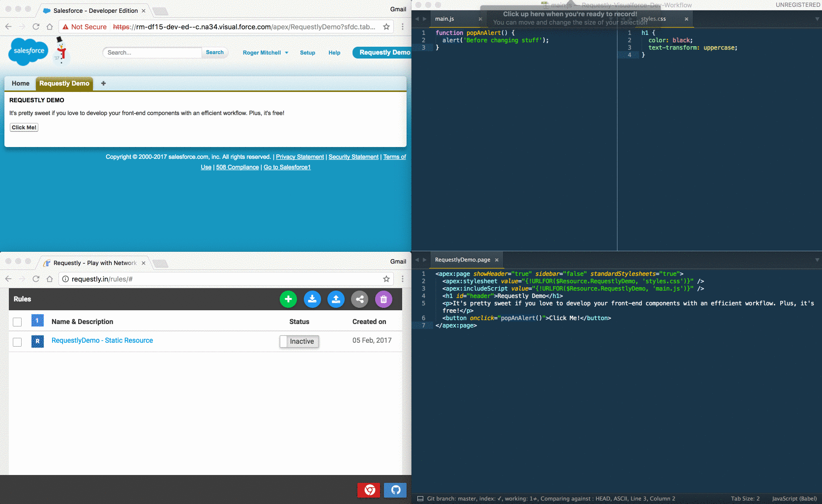Open the Security Statement link
Viewport: 822px width, 504px height.
(x=353, y=157)
